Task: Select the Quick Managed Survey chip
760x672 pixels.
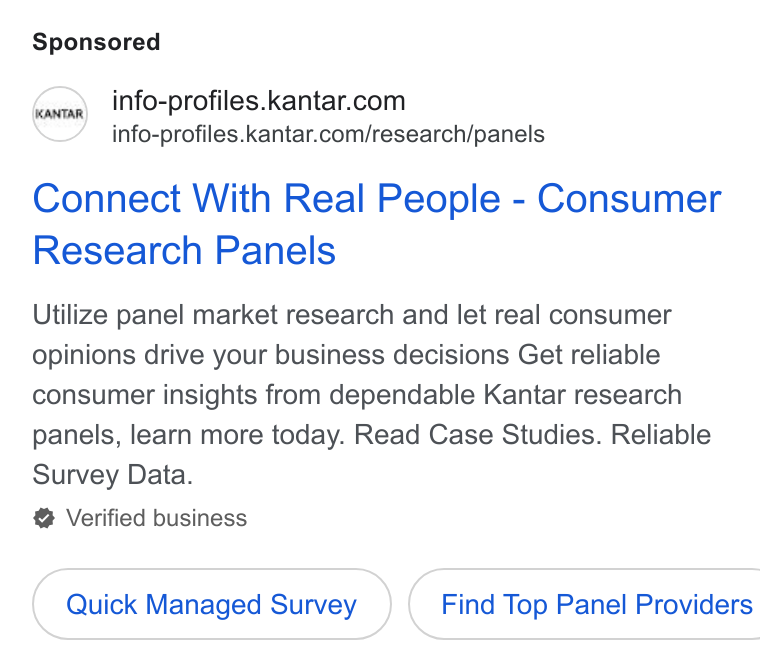Action: pos(212,604)
